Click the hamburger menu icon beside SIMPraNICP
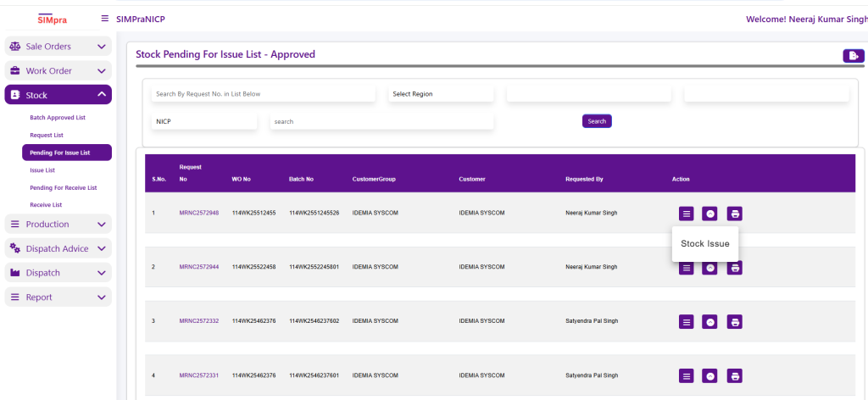The height and width of the screenshot is (400, 868). click(x=104, y=19)
